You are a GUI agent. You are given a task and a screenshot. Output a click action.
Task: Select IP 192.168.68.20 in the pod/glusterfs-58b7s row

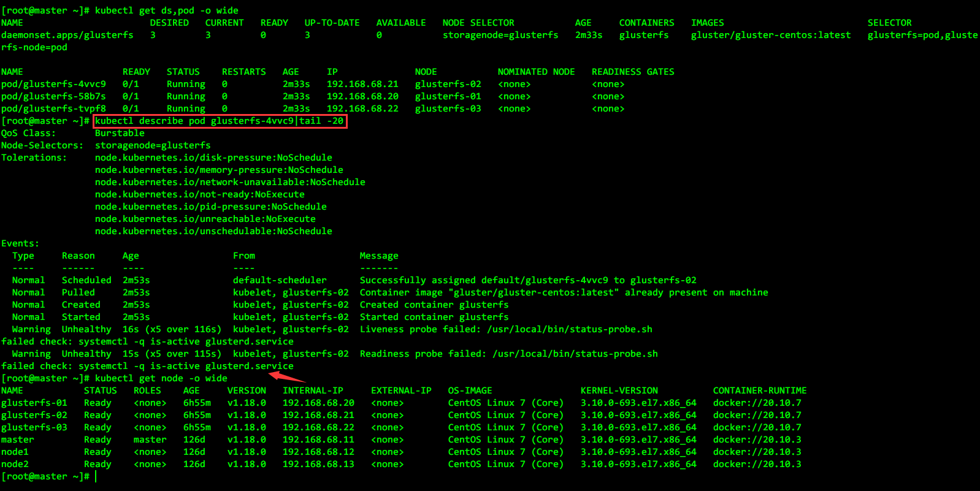362,96
